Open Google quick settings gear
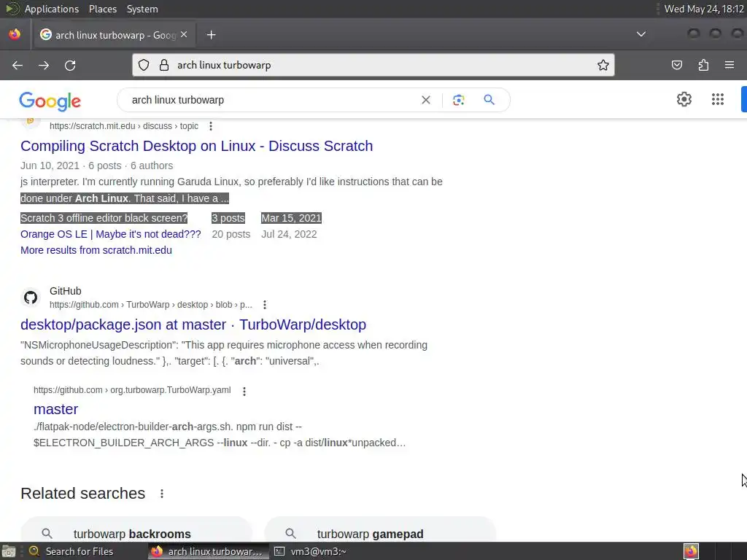 (x=684, y=99)
